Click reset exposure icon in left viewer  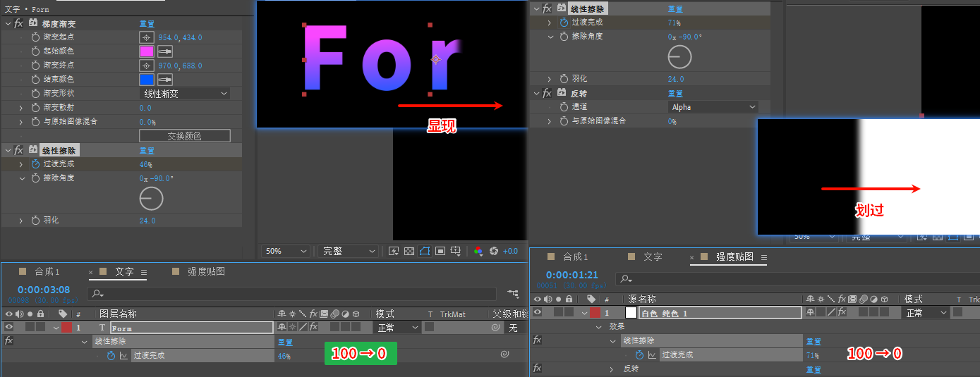(494, 251)
